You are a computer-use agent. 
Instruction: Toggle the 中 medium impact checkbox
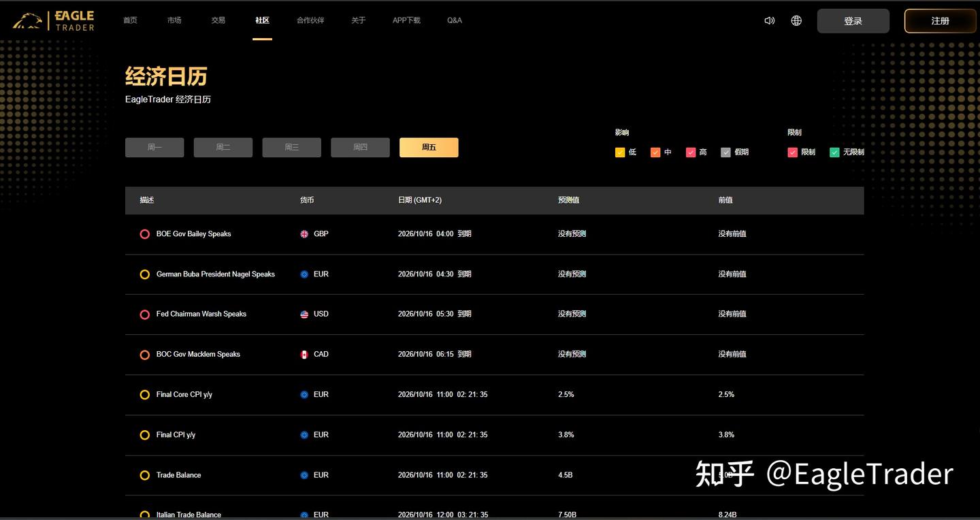pos(655,152)
